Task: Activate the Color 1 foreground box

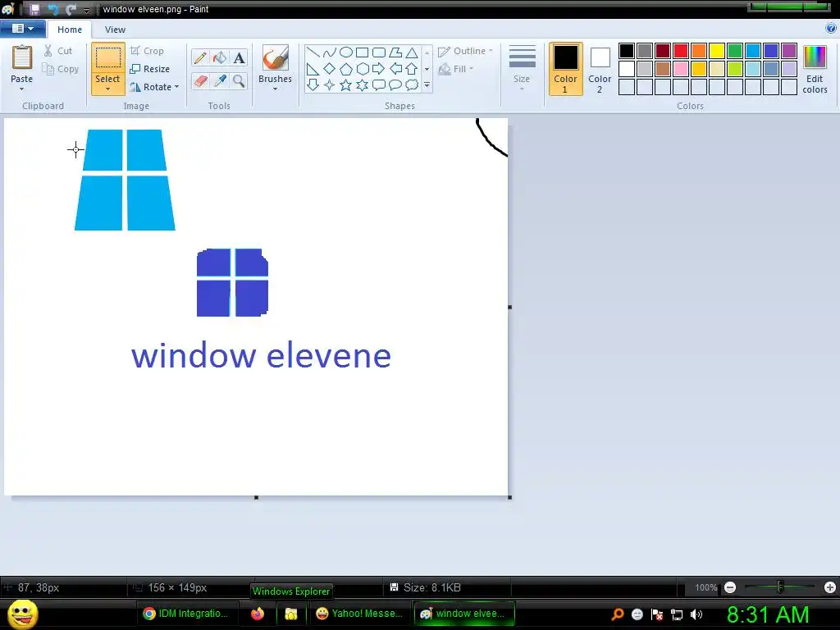Action: tap(565, 69)
